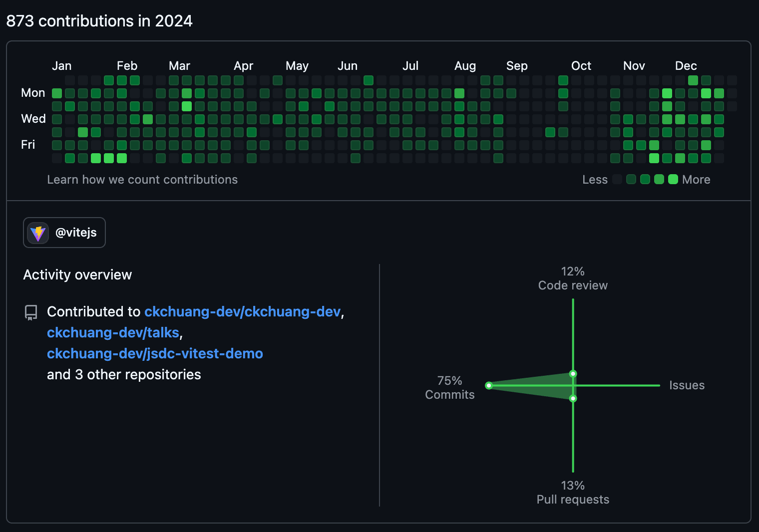Click the brightest legend square next to More
The image size is (759, 532).
click(x=673, y=179)
